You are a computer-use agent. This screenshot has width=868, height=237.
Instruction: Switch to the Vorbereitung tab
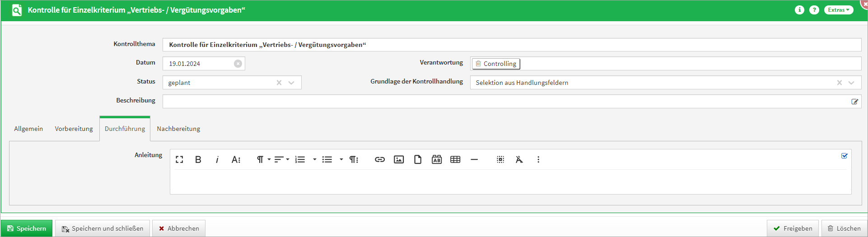point(74,129)
